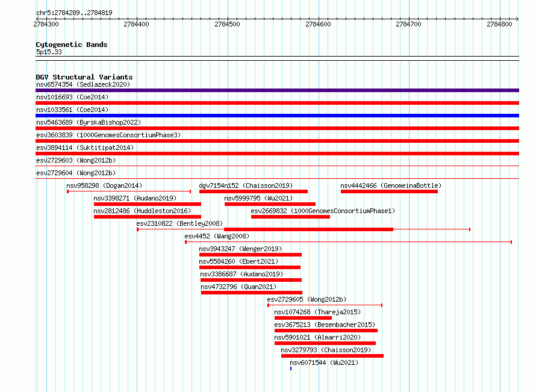Click the red nsv1074268 variant bar
Image resolution: width=536 pixels, height=392 pixels.
(303, 318)
